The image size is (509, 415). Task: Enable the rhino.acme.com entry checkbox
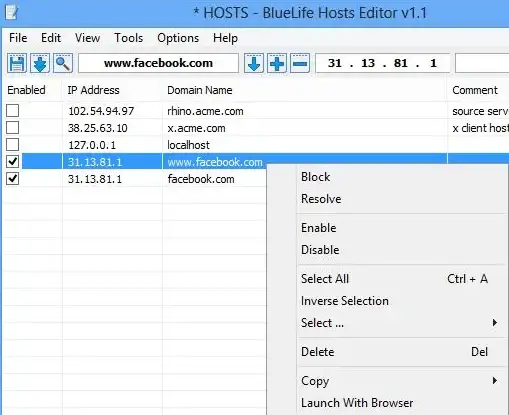[13, 111]
